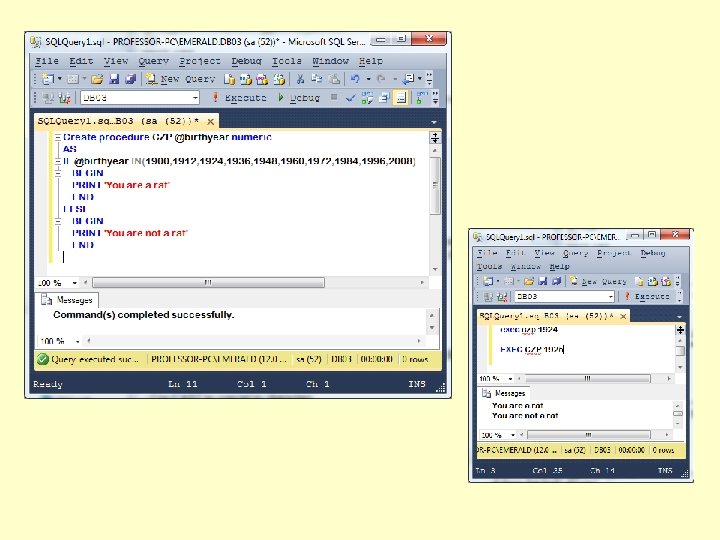720x540 pixels.
Task: Click Display Estimated Execution Plan icon
Action: [x=367, y=97]
